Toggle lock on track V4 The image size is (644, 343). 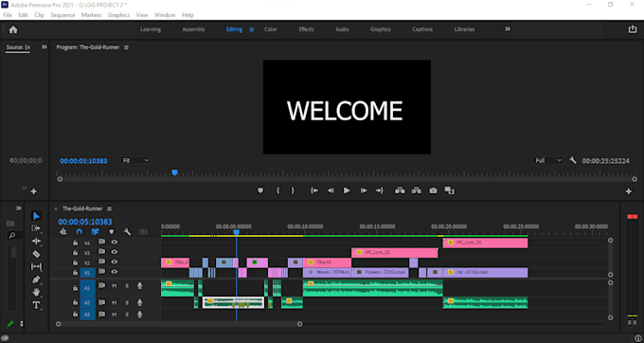click(x=75, y=243)
